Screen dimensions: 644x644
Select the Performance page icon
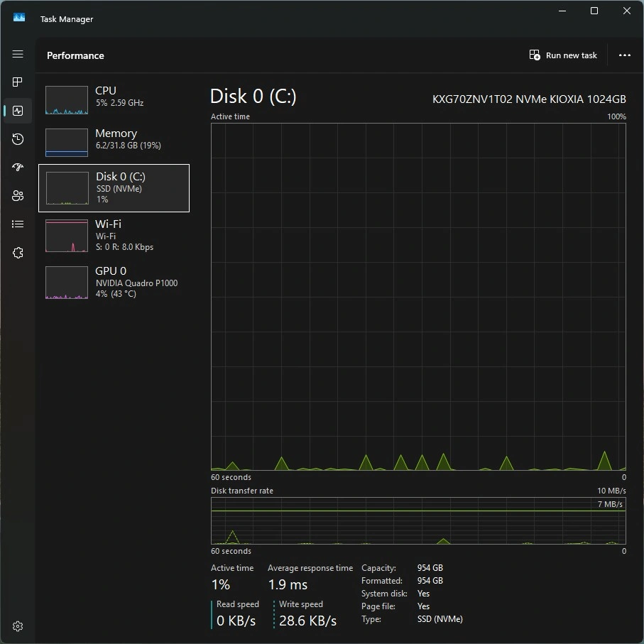tap(18, 111)
